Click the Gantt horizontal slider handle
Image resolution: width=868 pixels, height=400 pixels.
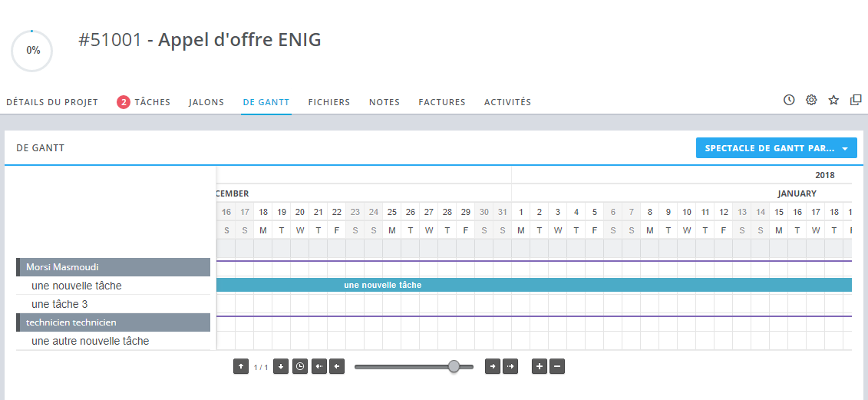point(454,367)
